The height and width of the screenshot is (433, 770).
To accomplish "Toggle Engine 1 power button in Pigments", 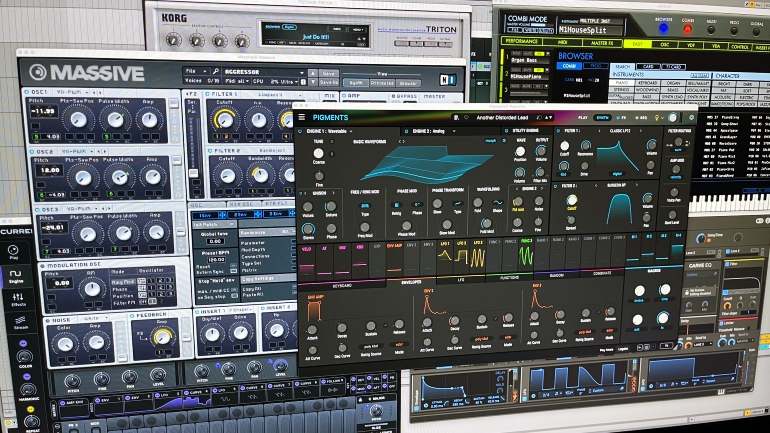I will click(x=300, y=132).
